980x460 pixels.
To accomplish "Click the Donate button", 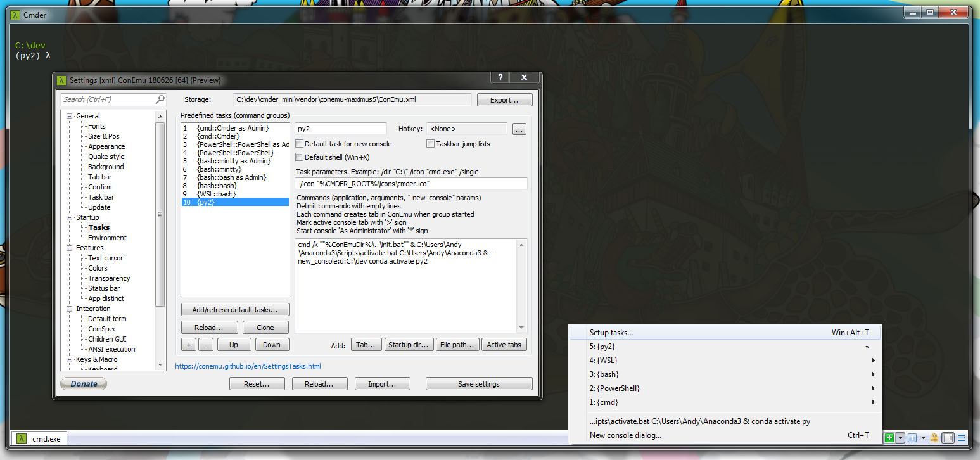I will pos(84,383).
